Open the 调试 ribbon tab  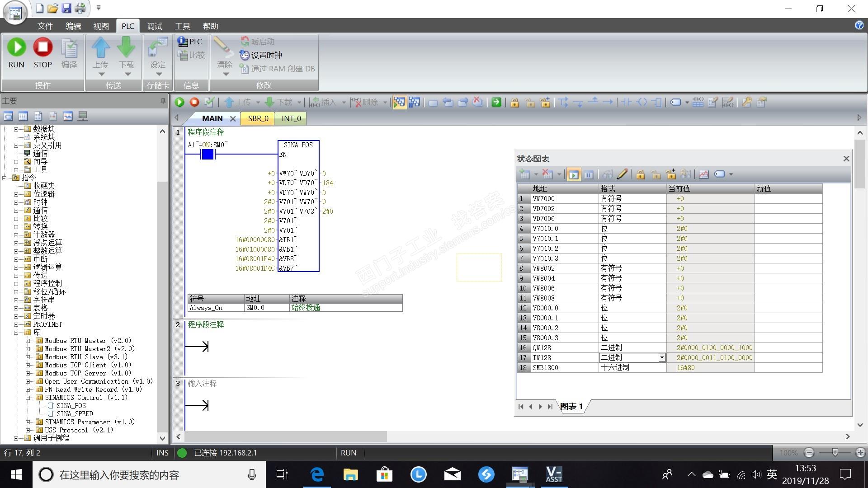pos(154,26)
